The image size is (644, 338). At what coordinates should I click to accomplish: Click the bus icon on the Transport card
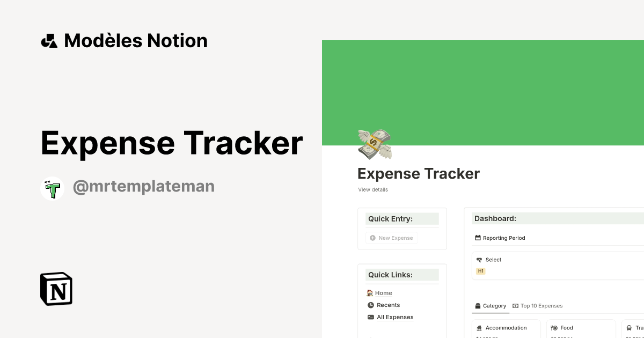628,328
